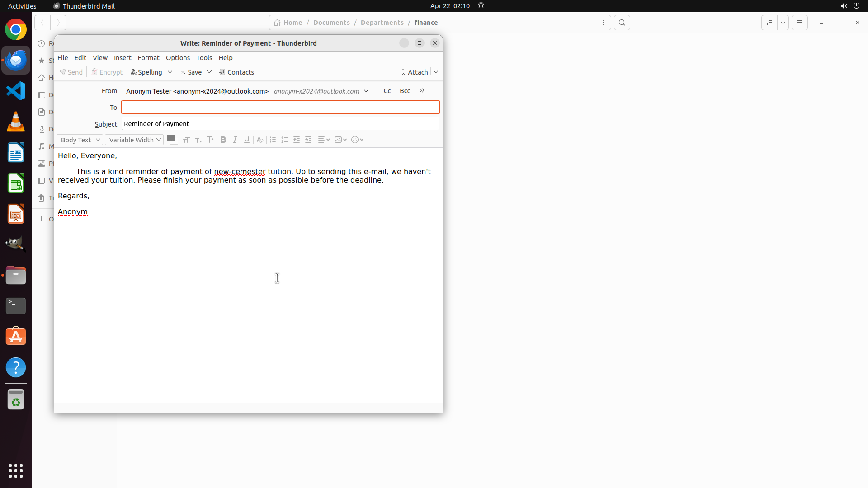Click the larger font size icon
This screenshot has width=868, height=488.
click(210, 140)
